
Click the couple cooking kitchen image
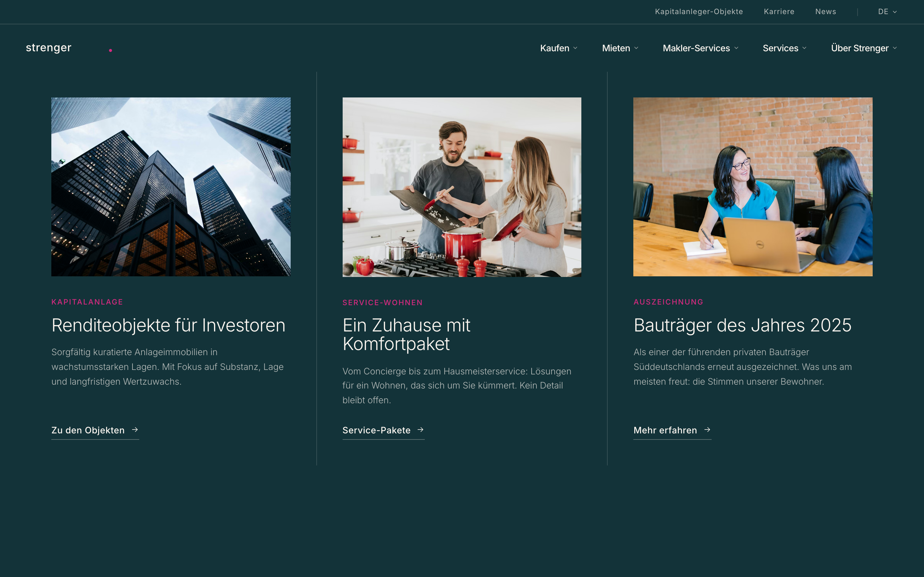[462, 187]
